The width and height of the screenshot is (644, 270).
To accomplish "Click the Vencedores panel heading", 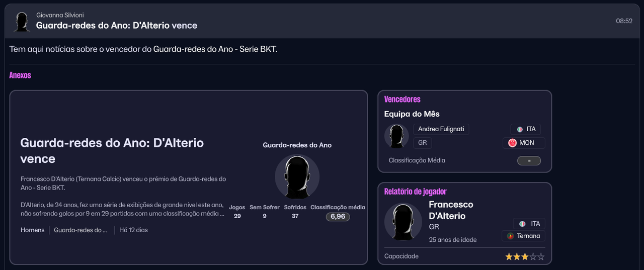I will [403, 99].
